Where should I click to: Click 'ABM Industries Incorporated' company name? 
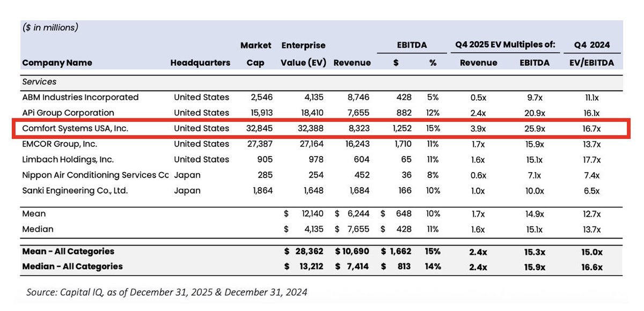[80, 98]
